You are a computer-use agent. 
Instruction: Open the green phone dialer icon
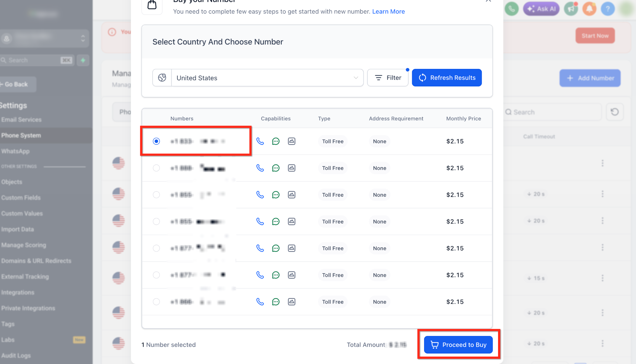tap(511, 9)
